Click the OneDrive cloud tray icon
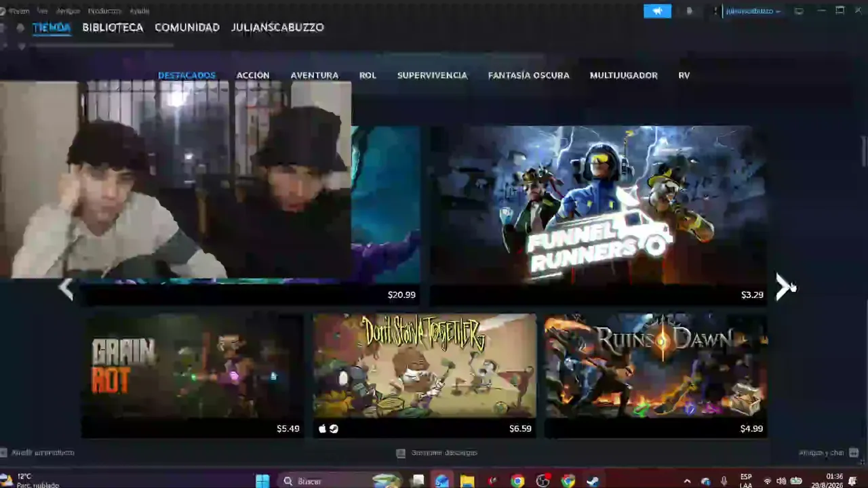 click(x=705, y=481)
